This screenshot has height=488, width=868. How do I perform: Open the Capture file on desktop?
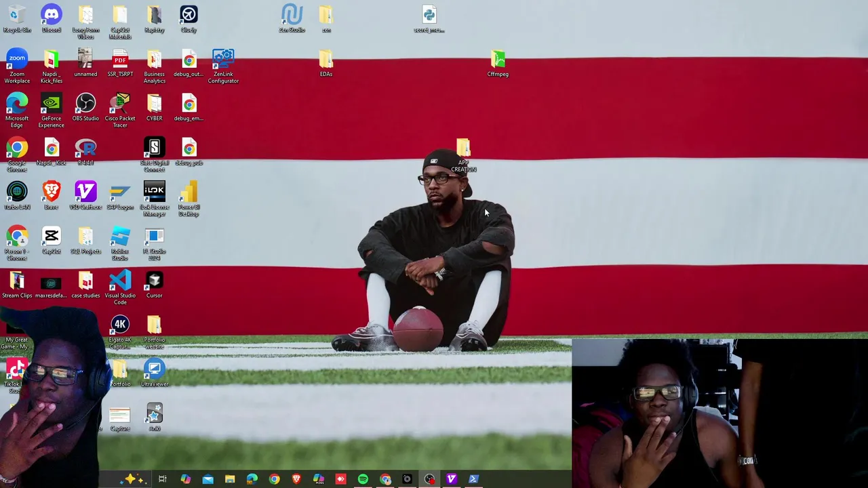(x=120, y=418)
